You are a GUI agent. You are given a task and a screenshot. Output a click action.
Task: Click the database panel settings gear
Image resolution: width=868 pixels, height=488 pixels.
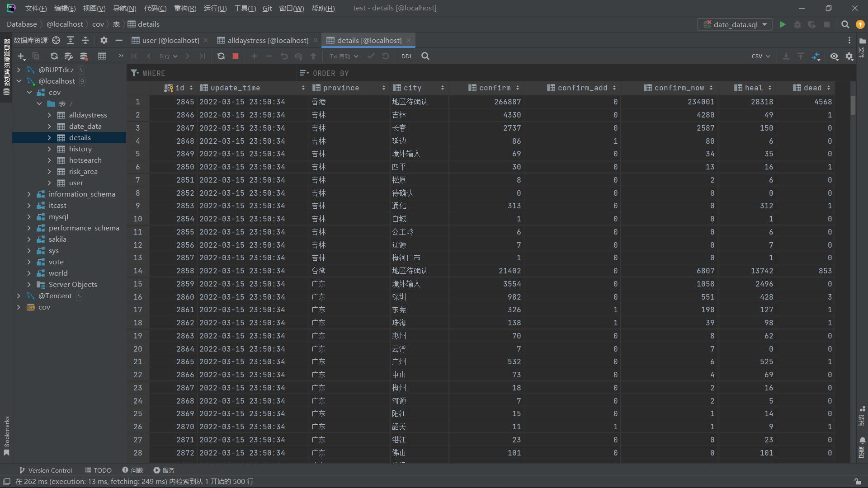point(104,40)
